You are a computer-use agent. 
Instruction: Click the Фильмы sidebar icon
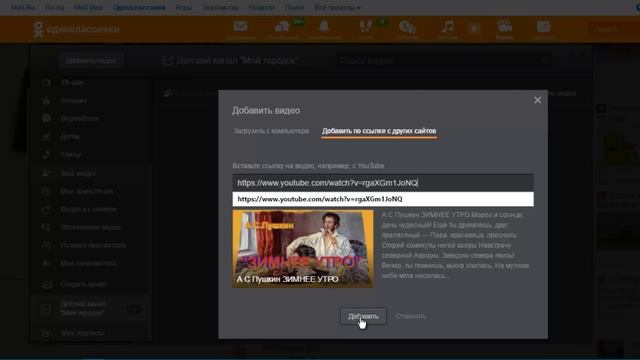pos(46,100)
